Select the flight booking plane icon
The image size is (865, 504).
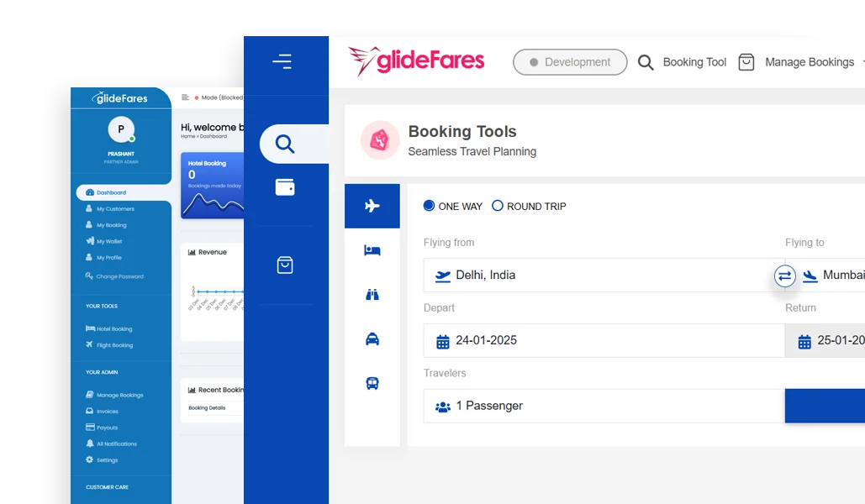point(372,205)
